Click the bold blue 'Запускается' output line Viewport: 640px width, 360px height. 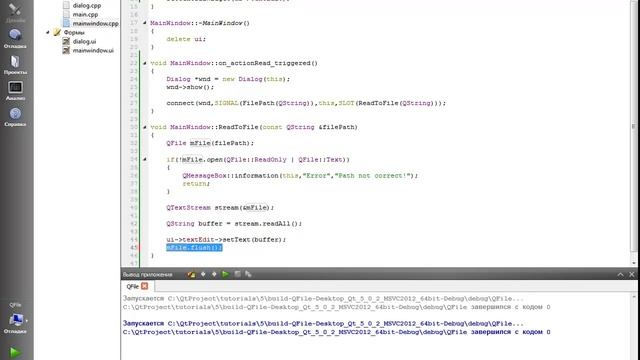323,323
